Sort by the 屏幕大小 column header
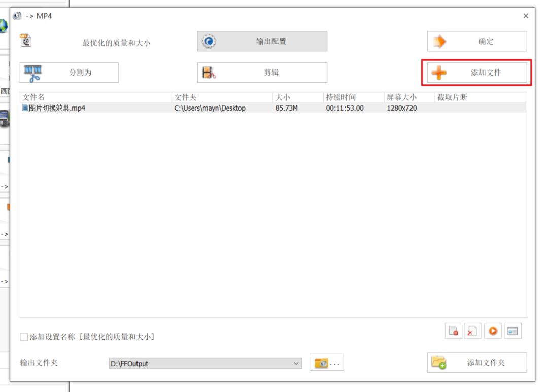The image size is (548, 392). 409,97
